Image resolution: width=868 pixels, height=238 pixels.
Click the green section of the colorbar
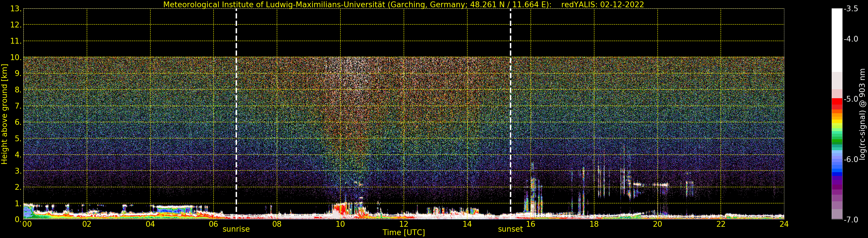pyautogui.click(x=837, y=138)
